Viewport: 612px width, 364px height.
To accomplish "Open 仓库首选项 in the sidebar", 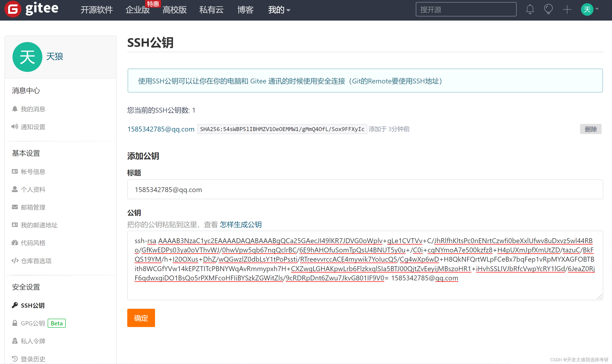I will pos(36,261).
